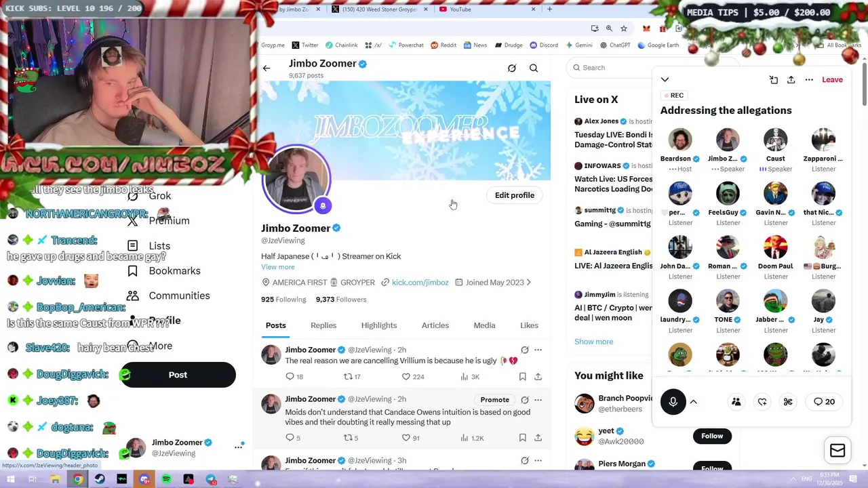868x488 pixels.
Task: Click the scissors clip icon in the Space
Action: click(788, 402)
